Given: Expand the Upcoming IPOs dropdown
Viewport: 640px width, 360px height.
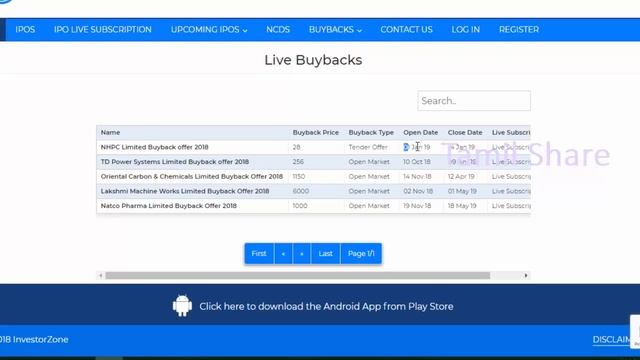Looking at the screenshot, I should point(209,30).
